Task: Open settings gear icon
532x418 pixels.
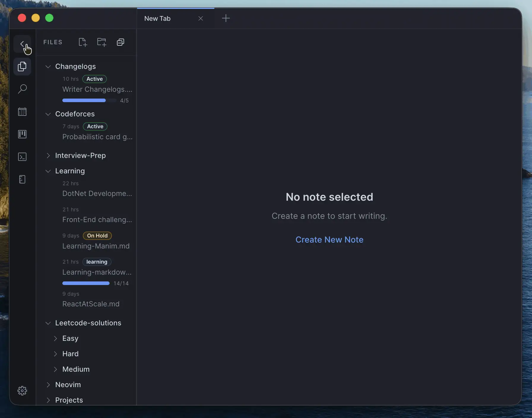Action: [x=22, y=391]
